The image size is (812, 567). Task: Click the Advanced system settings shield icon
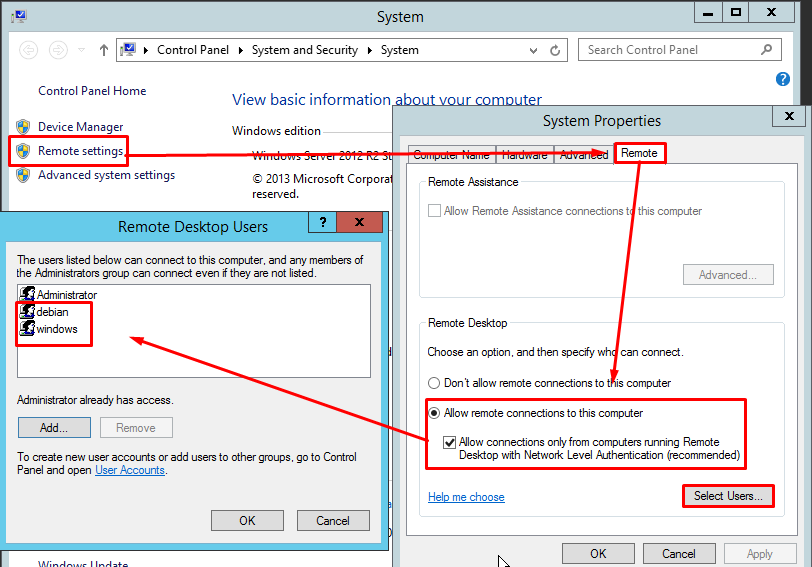coord(23,175)
